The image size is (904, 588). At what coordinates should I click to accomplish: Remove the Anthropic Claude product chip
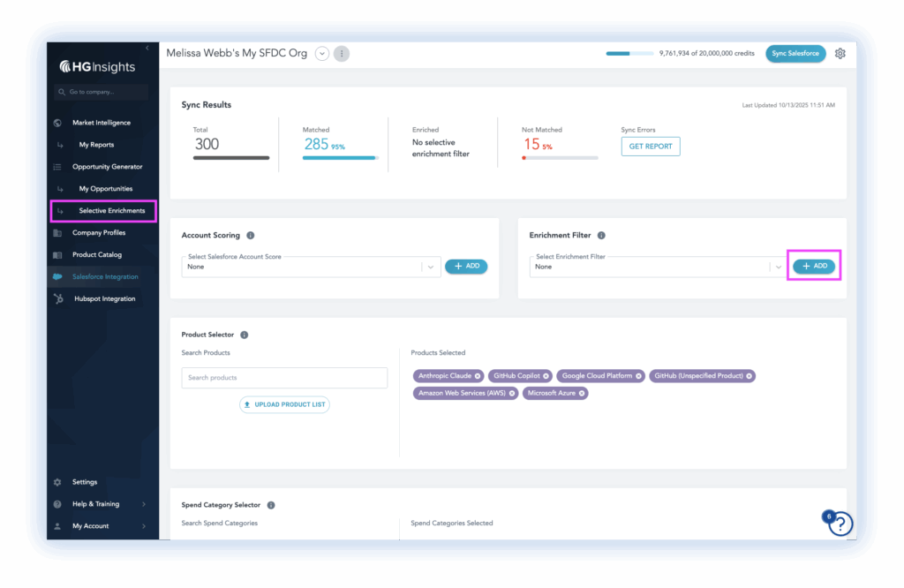(478, 376)
